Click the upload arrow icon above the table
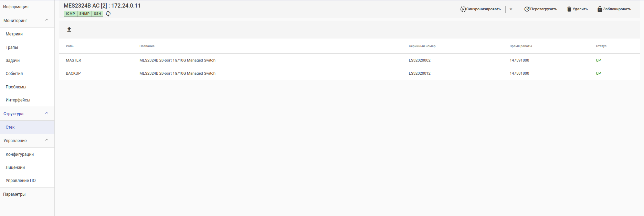644x216 pixels. (69, 29)
